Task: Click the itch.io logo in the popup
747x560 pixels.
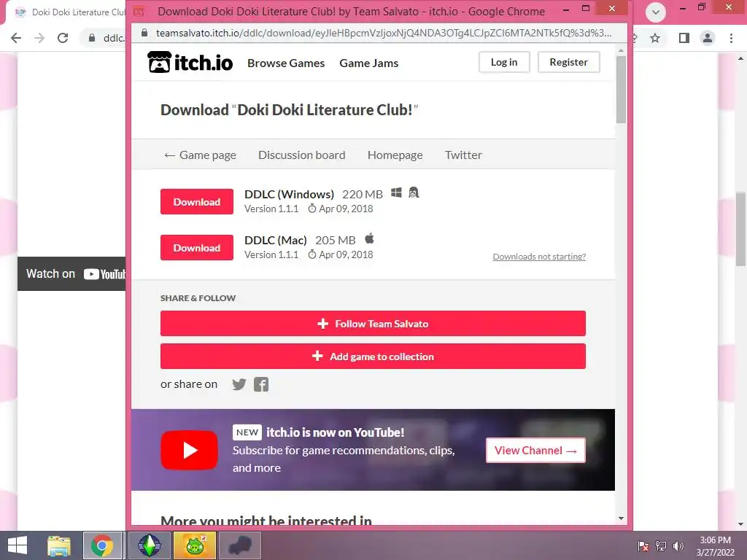Action: (x=190, y=63)
